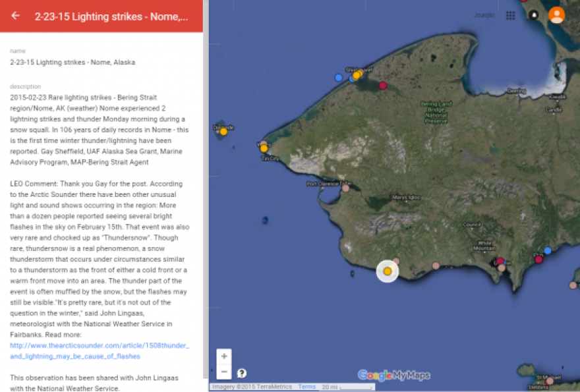This screenshot has width=580, height=392.
Task: Click the back arrow in red header
Action: tap(15, 16)
